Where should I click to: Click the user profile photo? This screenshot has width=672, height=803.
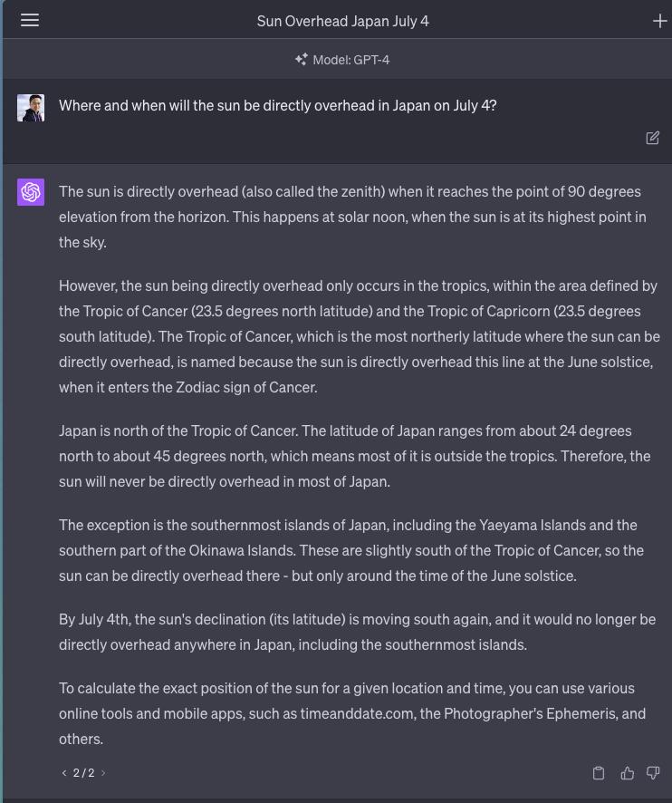coord(31,108)
